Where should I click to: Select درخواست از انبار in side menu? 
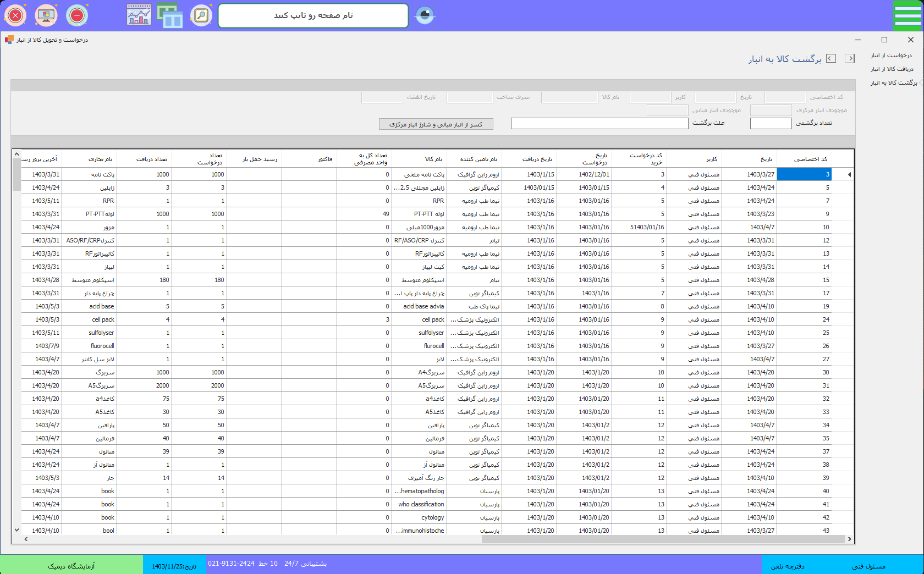click(x=891, y=56)
